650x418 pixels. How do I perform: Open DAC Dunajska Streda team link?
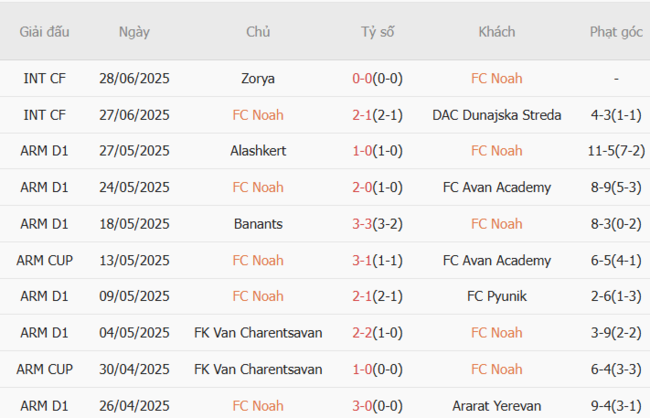click(497, 115)
